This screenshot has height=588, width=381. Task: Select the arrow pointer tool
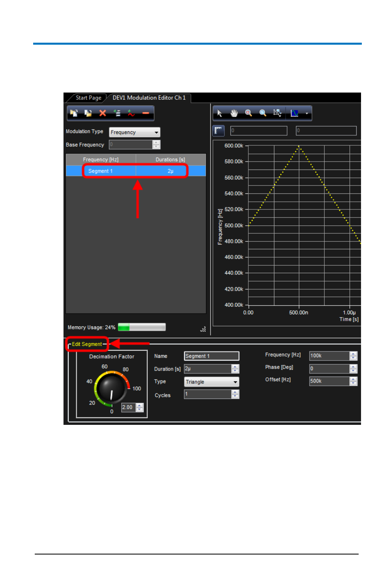[220, 113]
